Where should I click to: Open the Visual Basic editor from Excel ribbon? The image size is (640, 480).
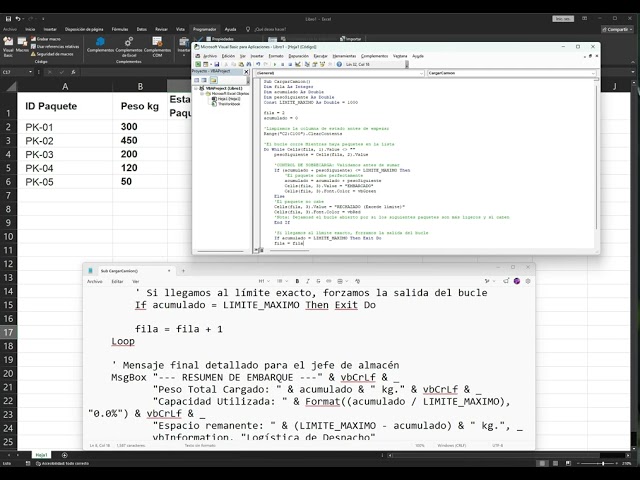coord(8,46)
